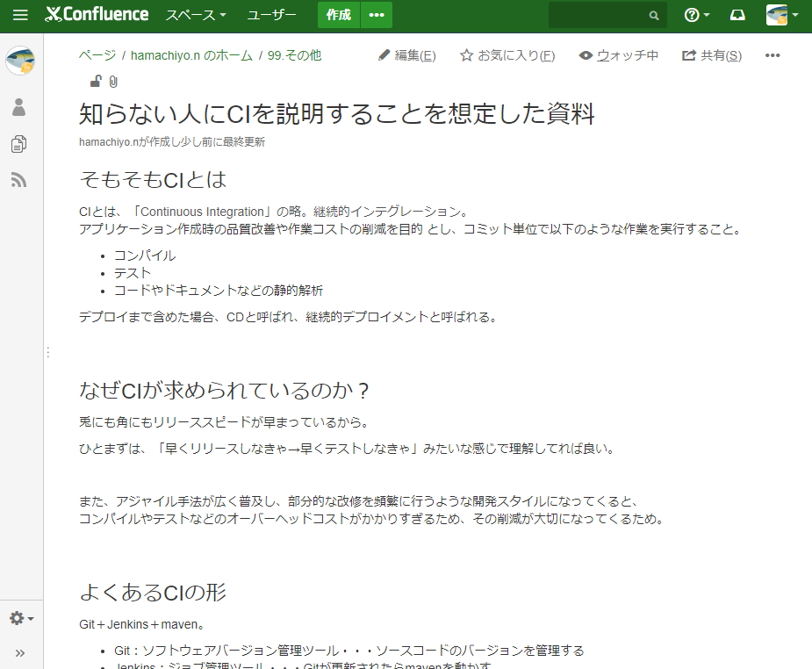View attachments via paperclip icon
812x669 pixels.
[x=113, y=82]
